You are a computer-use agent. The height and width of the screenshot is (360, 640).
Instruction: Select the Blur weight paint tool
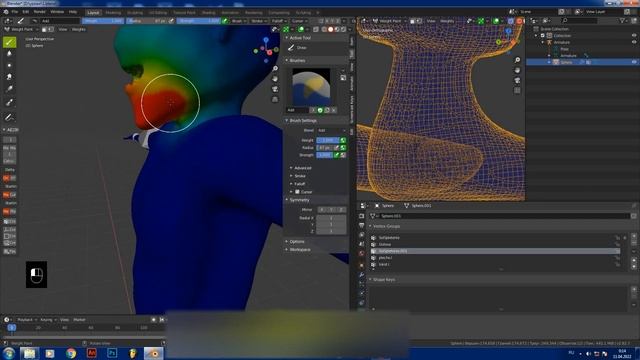point(9,53)
